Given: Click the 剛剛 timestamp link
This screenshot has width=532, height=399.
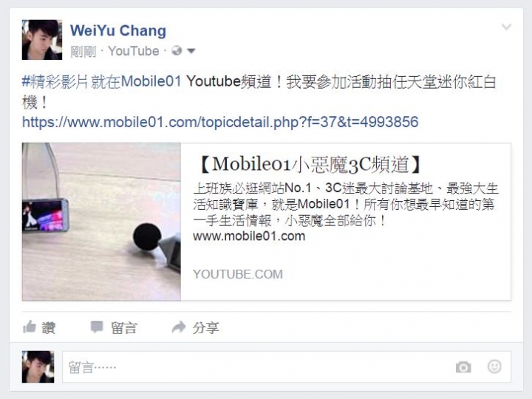Looking at the screenshot, I should (83, 52).
